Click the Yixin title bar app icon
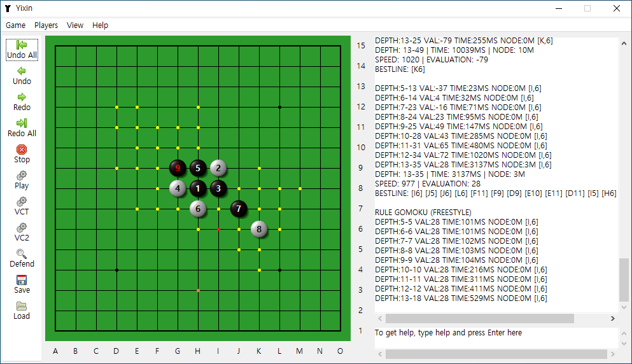Screen dimensions: 632x364 click(8, 8)
